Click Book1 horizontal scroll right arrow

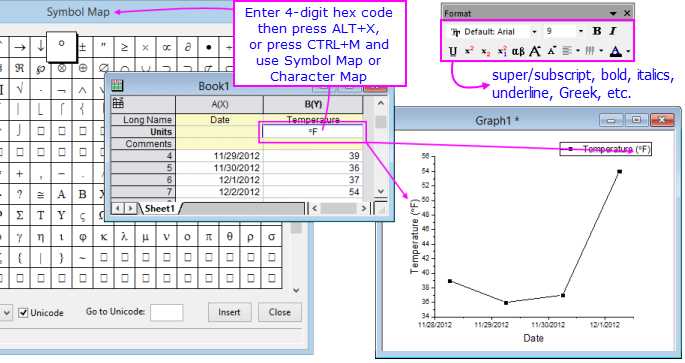tap(364, 209)
